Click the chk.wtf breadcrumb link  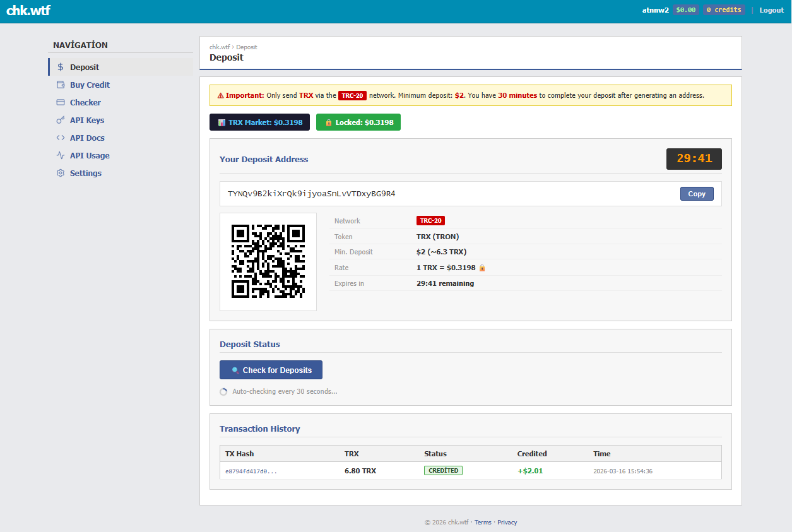coord(219,47)
